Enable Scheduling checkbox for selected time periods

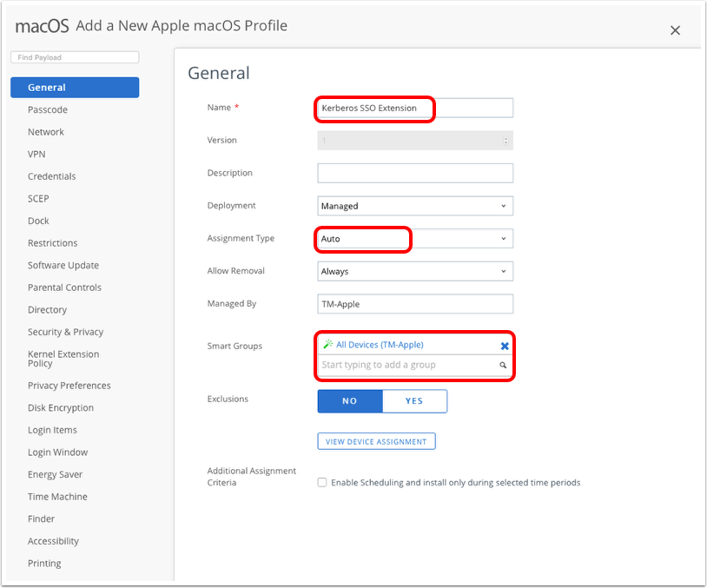pyautogui.click(x=322, y=482)
